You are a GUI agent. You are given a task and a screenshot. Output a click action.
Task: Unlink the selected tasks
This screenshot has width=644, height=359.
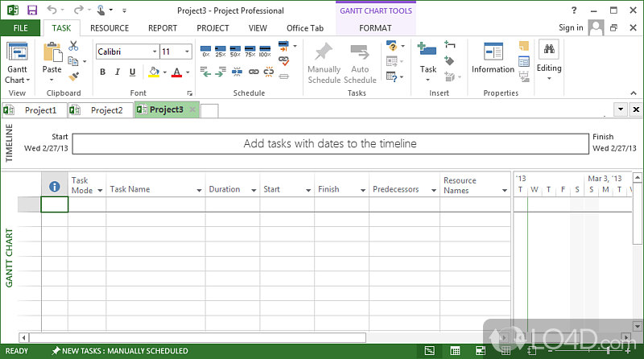[x=269, y=72]
